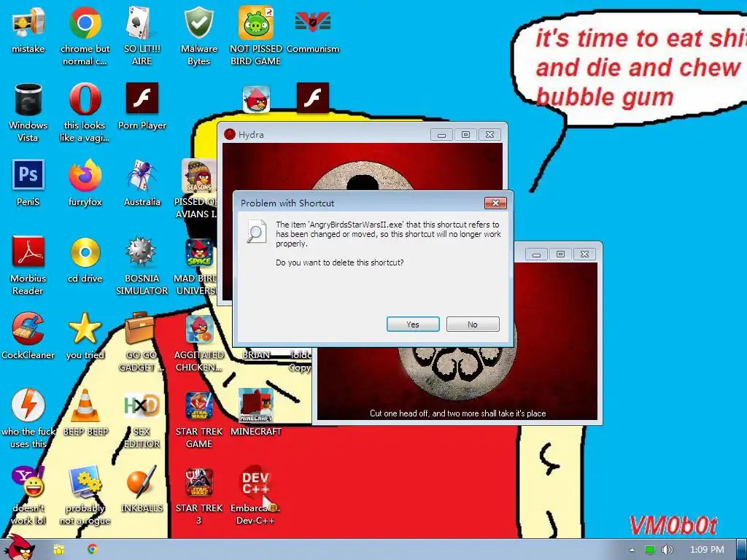
Task: Click 'Cut one head off' caption text
Action: click(458, 413)
